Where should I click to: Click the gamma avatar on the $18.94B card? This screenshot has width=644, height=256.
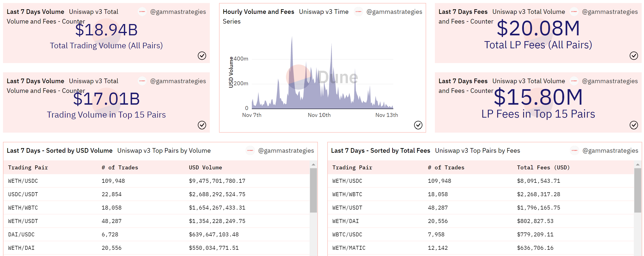(142, 12)
